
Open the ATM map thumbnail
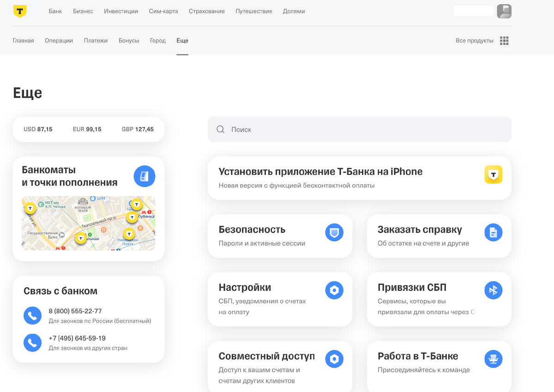[89, 223]
